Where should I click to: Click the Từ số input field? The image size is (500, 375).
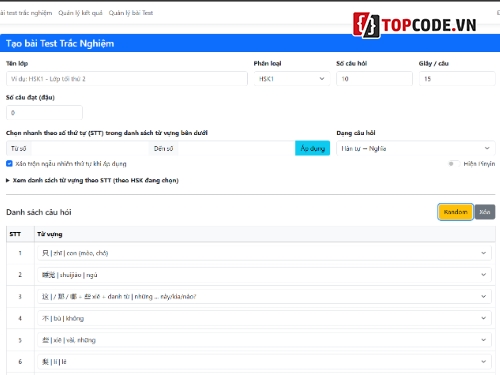[x=90, y=148]
